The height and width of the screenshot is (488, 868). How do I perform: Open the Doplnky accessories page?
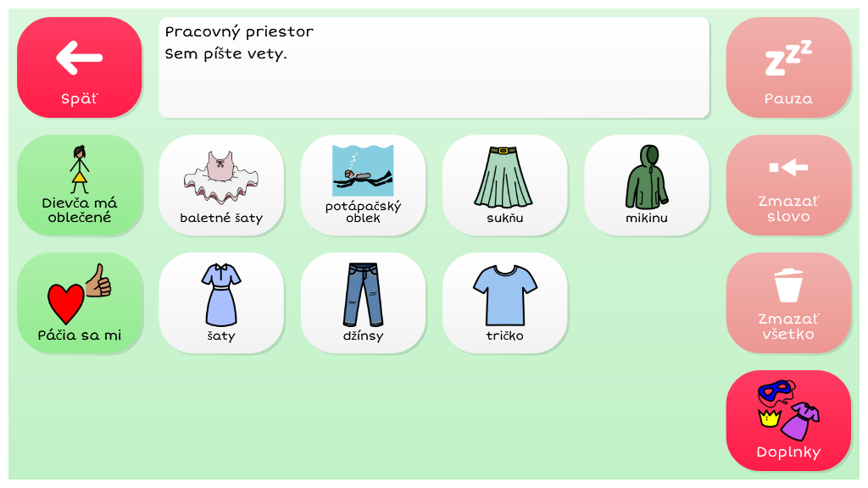[x=788, y=420]
